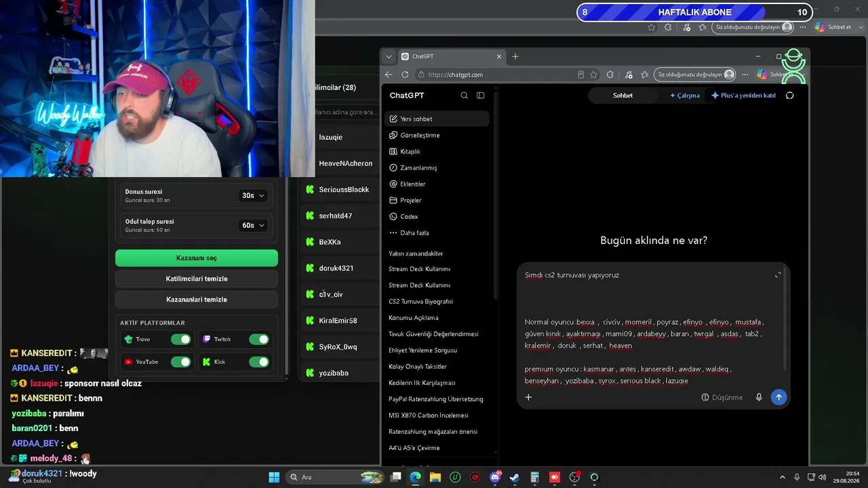Start a new chat with Yeni sohbet
The width and height of the screenshot is (868, 488).
(437, 119)
